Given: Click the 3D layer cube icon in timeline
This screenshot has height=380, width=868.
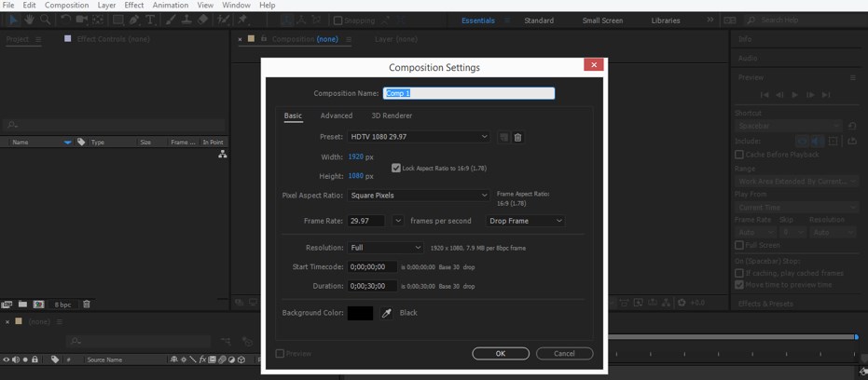Looking at the screenshot, I should 241,360.
